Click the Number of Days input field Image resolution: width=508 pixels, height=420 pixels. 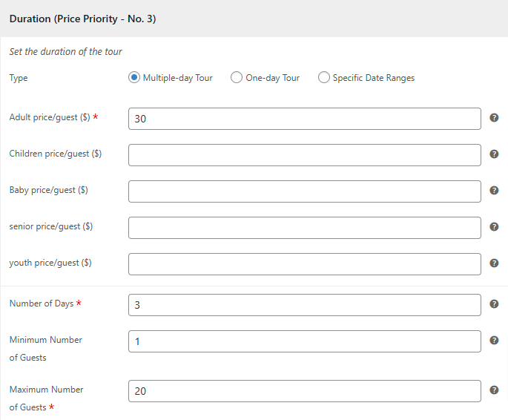[304, 305]
